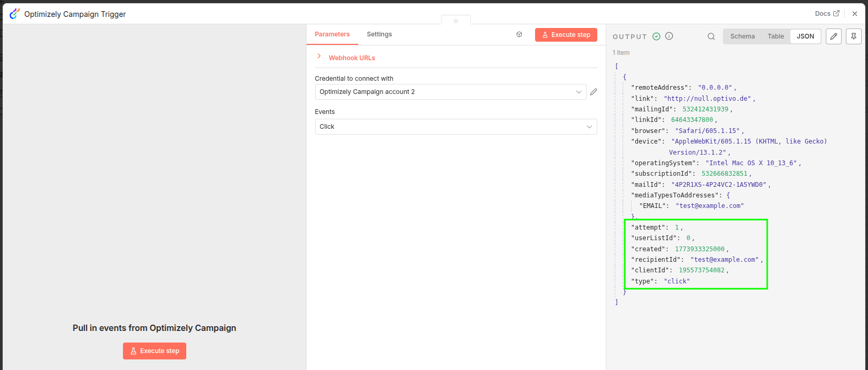
Task: Select the JSON output view
Action: point(805,36)
